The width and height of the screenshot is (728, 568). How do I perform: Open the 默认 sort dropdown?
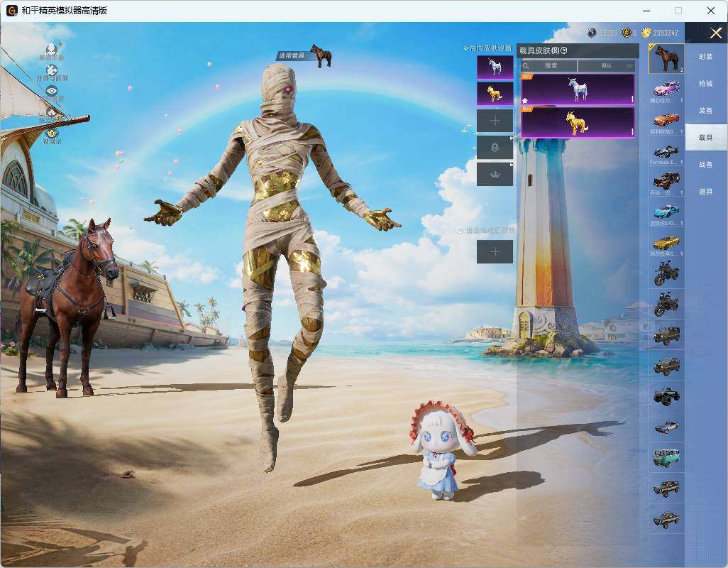pos(607,65)
